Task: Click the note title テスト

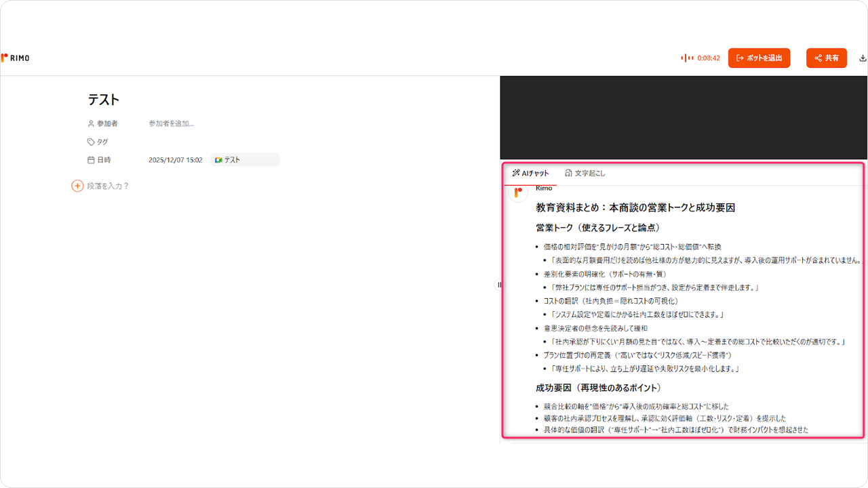Action: 104,100
